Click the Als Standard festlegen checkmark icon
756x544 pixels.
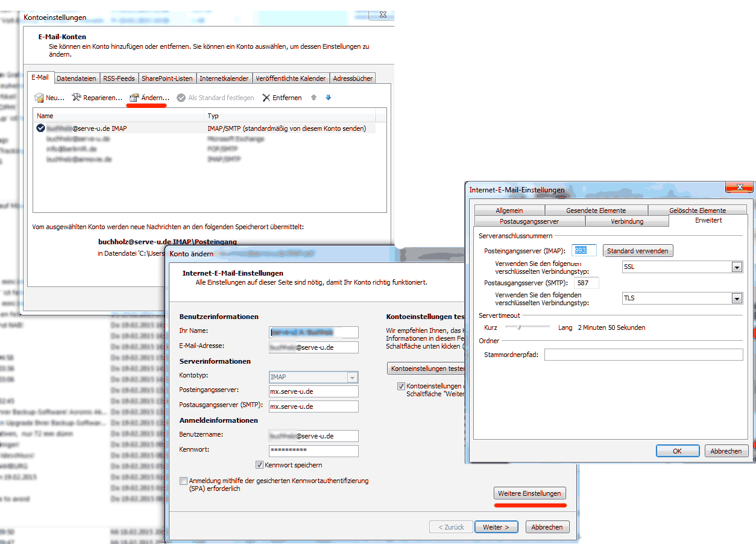181,98
